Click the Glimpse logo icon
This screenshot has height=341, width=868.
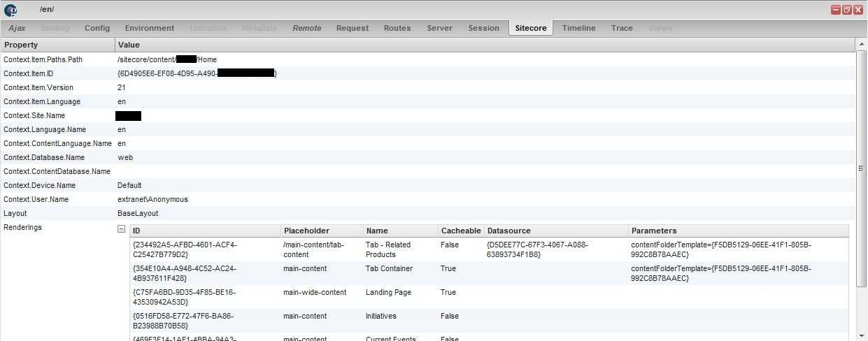point(10,10)
